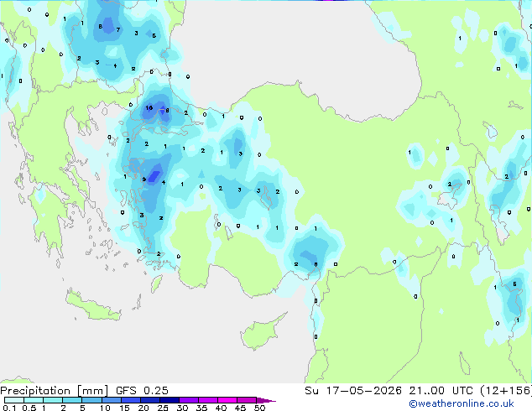Click the '(12+156)' forecast offset text
This screenshot has height=411, width=532.
click(506, 391)
